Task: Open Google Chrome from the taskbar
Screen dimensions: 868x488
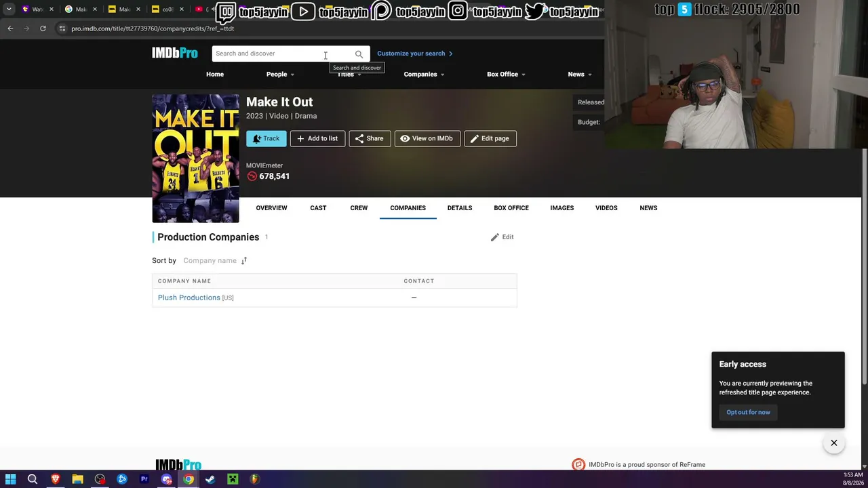Action: click(189, 479)
